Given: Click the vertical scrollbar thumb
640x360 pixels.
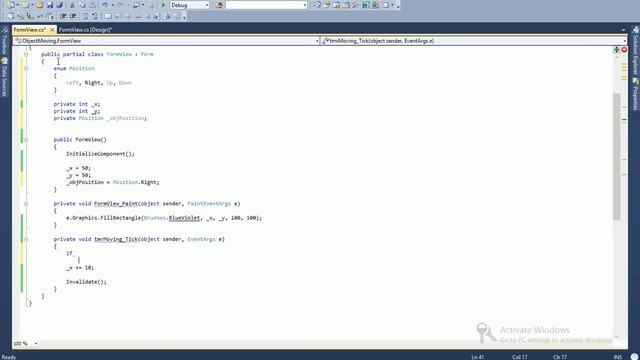Looking at the screenshot, I should coord(617,157).
